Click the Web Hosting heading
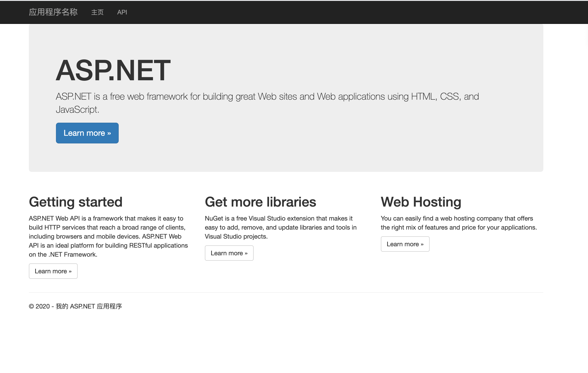The width and height of the screenshot is (588, 373). pos(421,202)
